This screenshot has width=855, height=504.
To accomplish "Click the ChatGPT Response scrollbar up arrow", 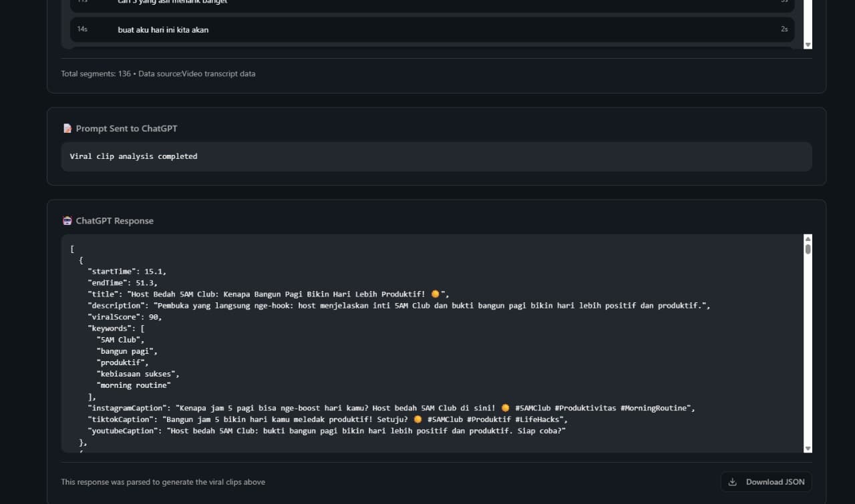I will [808, 239].
